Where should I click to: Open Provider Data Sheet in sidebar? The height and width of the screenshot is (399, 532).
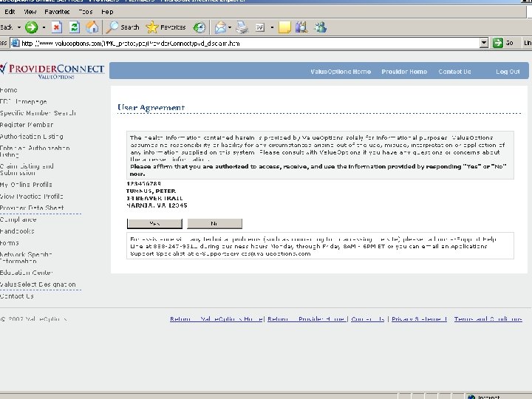click(x=32, y=208)
